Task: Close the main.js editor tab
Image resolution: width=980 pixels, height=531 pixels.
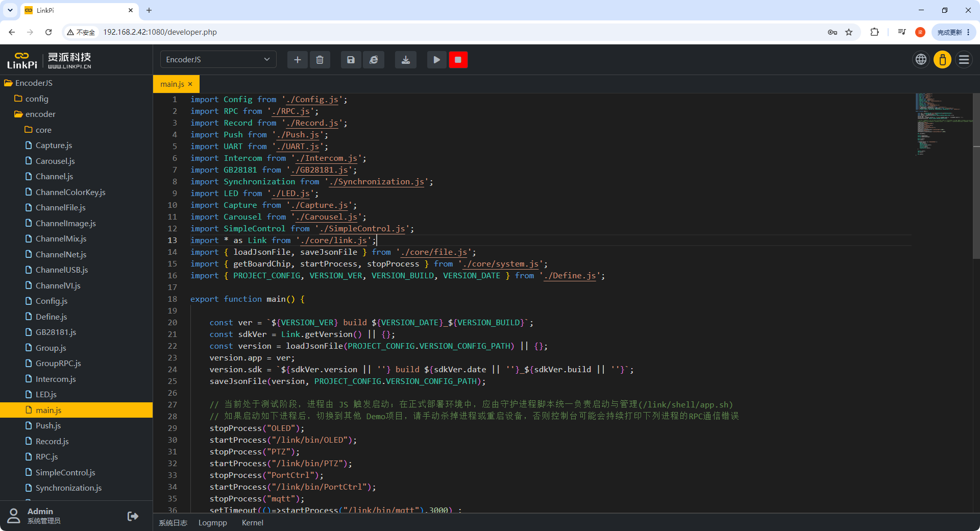Action: (190, 84)
